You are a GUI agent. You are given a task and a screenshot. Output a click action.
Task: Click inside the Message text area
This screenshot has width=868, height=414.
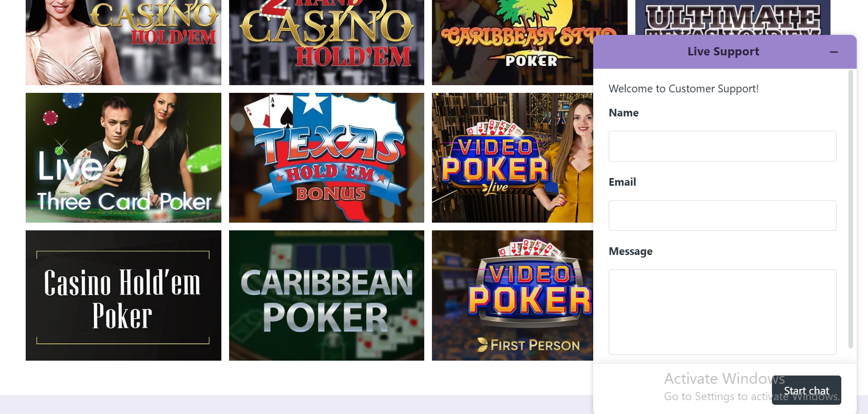722,312
